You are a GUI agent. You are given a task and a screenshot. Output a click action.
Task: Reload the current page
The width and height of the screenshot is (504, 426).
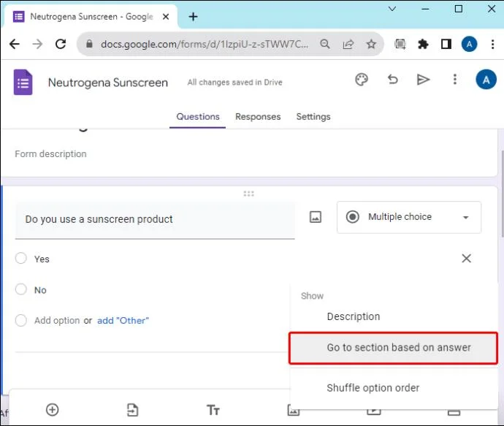(x=61, y=44)
